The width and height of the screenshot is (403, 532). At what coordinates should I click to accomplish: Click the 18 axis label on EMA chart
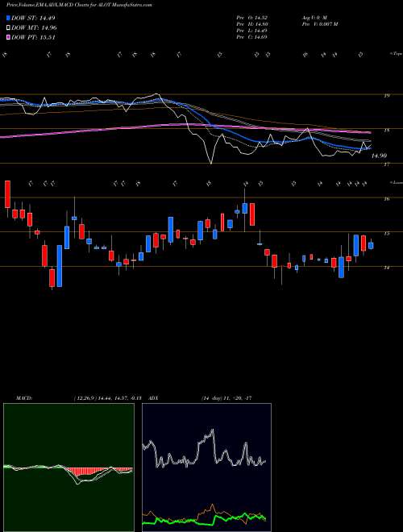(x=387, y=131)
